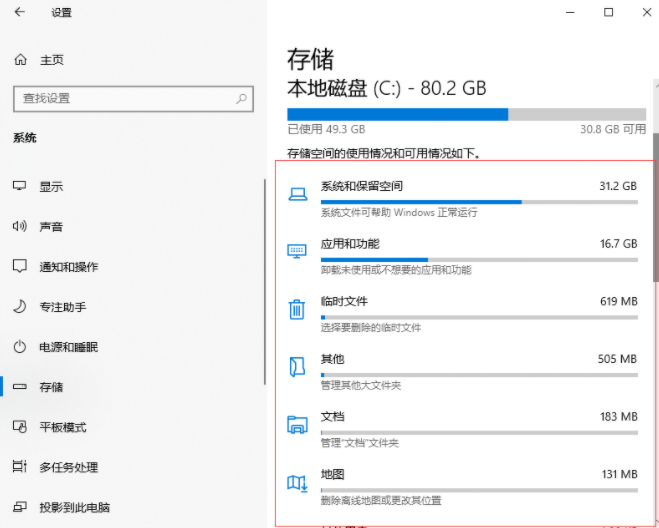Image resolution: width=659 pixels, height=528 pixels.
Task: Go to 通知和操作 settings
Action: [68, 267]
